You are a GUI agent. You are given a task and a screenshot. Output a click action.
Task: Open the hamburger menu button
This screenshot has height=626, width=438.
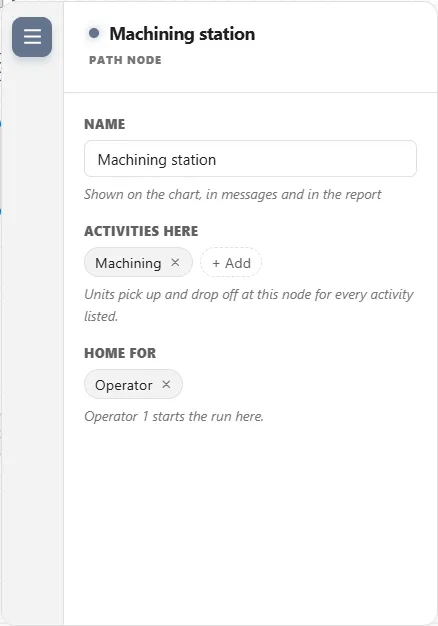[32, 37]
